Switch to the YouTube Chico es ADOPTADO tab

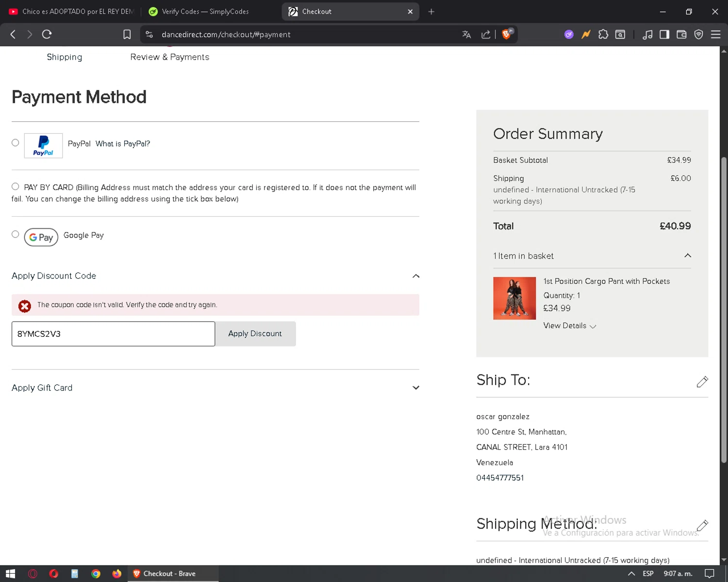(x=71, y=12)
